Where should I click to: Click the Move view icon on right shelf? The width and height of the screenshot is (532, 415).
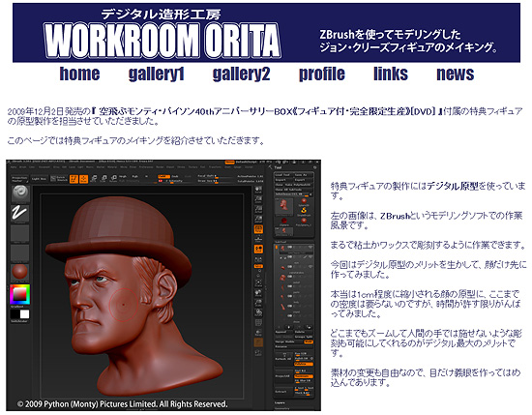[258, 293]
